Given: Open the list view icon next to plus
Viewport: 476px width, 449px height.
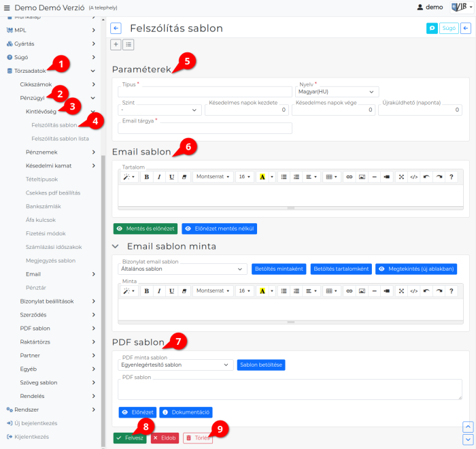Looking at the screenshot, I should click(x=129, y=45).
